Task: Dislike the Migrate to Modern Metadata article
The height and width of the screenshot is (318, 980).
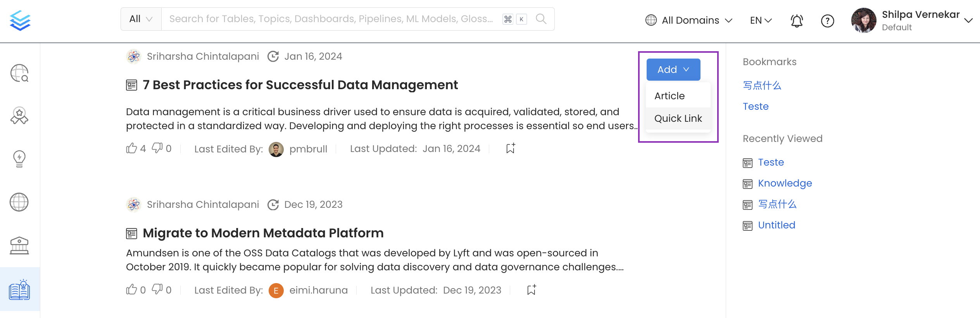Action: 157,289
